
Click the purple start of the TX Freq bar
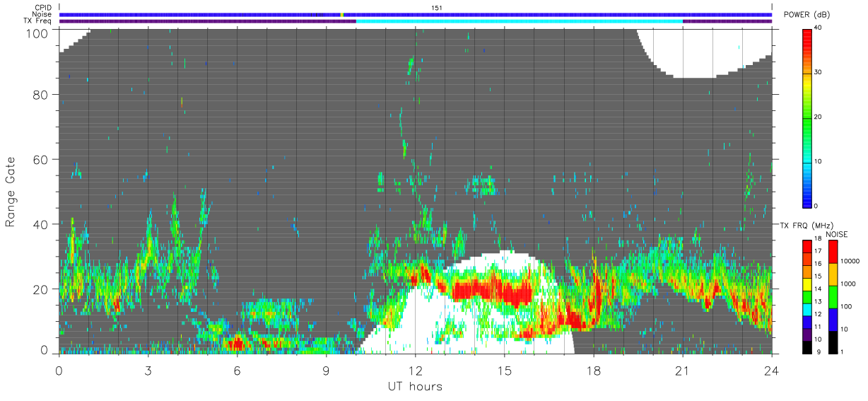207,21
